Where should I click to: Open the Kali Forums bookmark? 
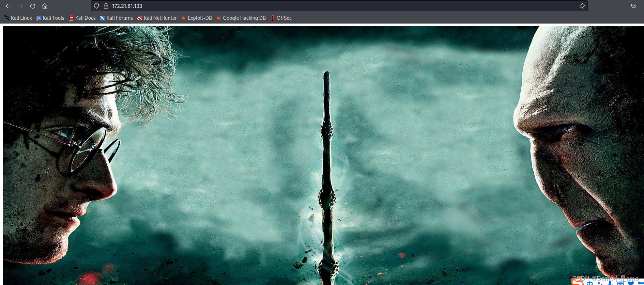click(116, 18)
